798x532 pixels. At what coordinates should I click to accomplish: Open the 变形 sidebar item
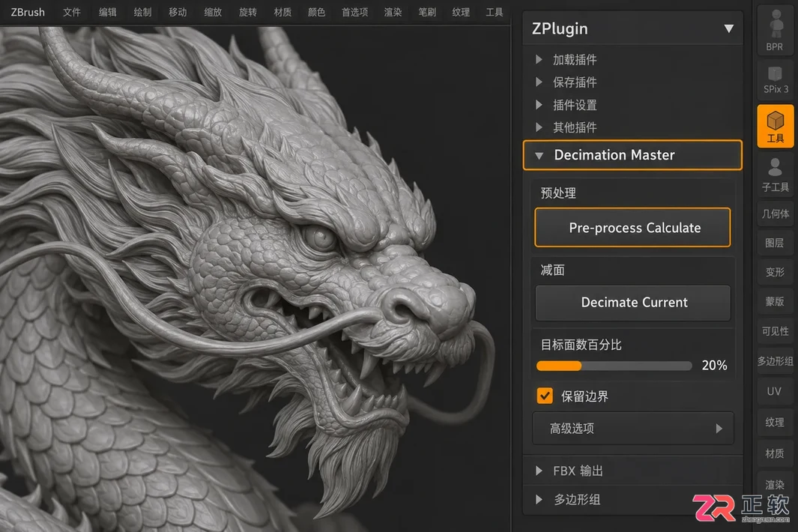click(x=775, y=272)
